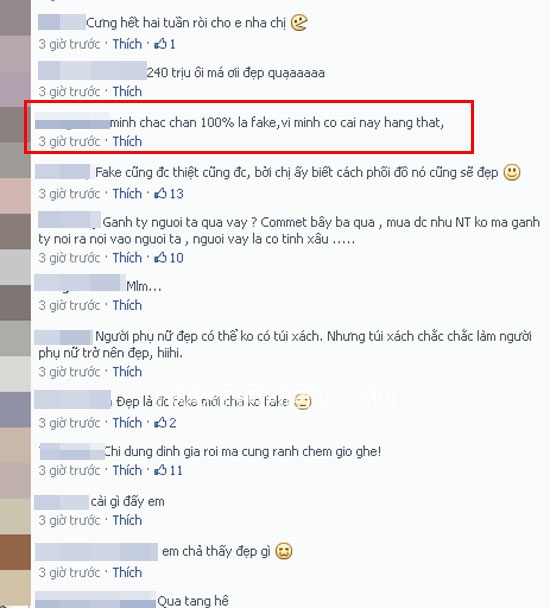Screen dimensions: 550x608
Task: Click the thumbs-up icon showing 10 likes
Action: [x=160, y=257]
